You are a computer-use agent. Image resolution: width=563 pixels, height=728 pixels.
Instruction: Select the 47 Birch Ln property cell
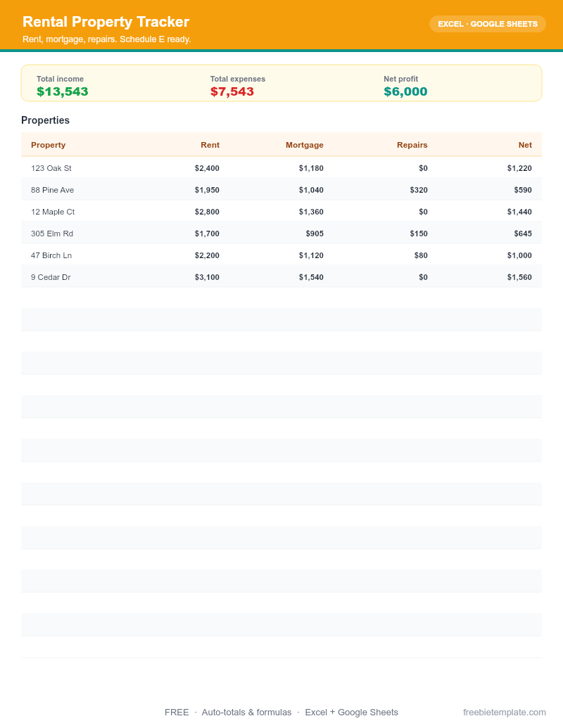(51, 255)
